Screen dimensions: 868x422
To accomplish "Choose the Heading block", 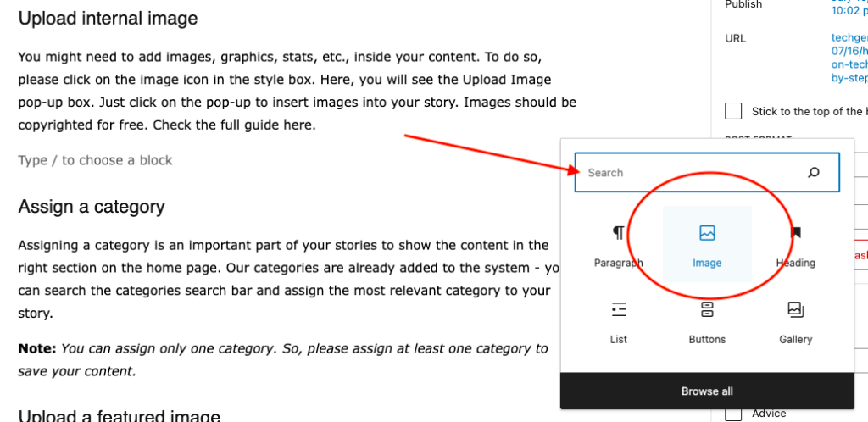I will tap(795, 244).
